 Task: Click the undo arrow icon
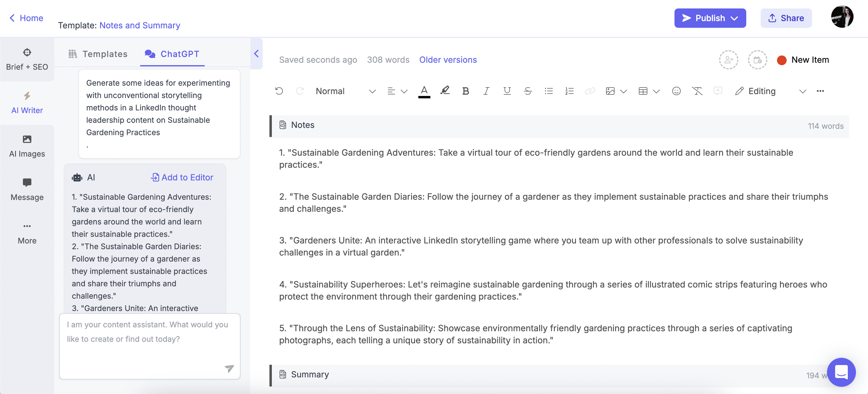pyautogui.click(x=279, y=91)
